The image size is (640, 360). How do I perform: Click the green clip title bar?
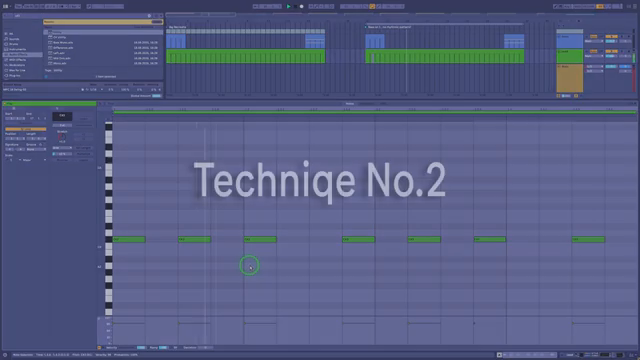click(49, 104)
